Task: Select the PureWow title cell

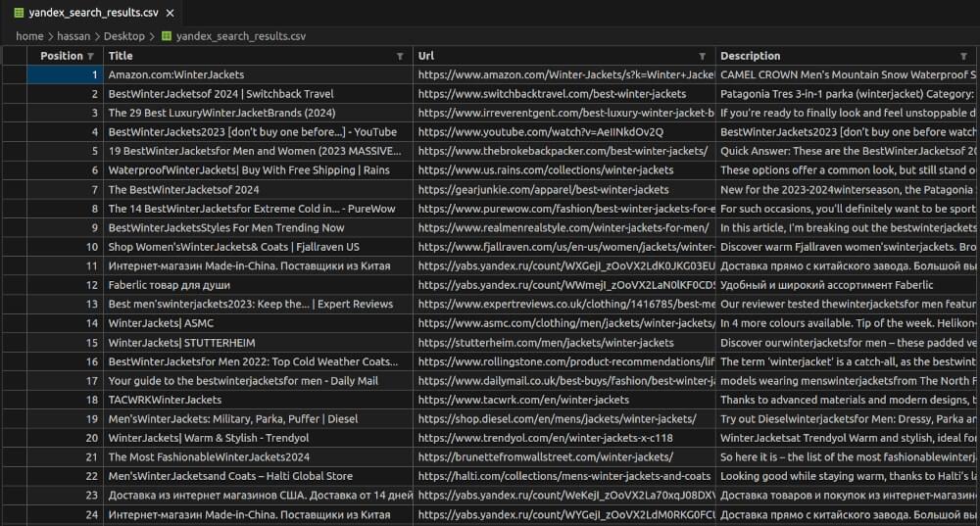Action: click(x=258, y=209)
